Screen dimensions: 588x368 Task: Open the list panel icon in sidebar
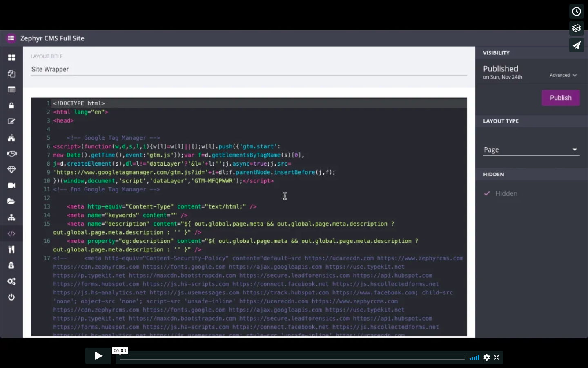click(11, 90)
